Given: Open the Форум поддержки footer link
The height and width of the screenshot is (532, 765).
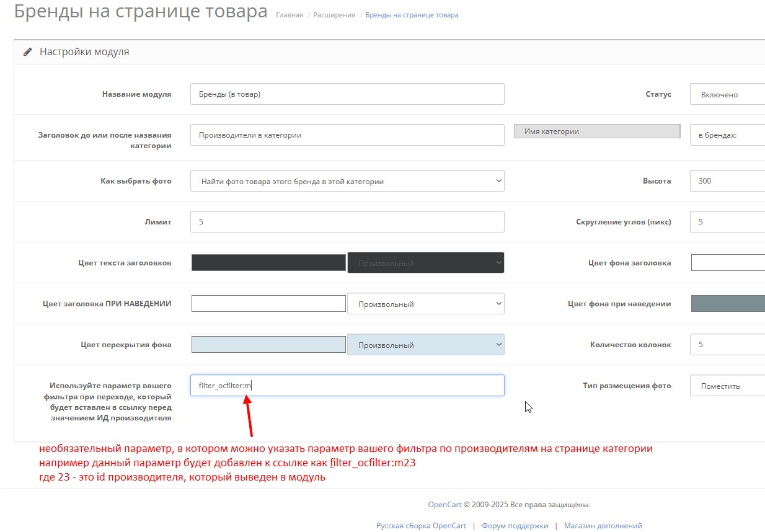Looking at the screenshot, I should [515, 525].
